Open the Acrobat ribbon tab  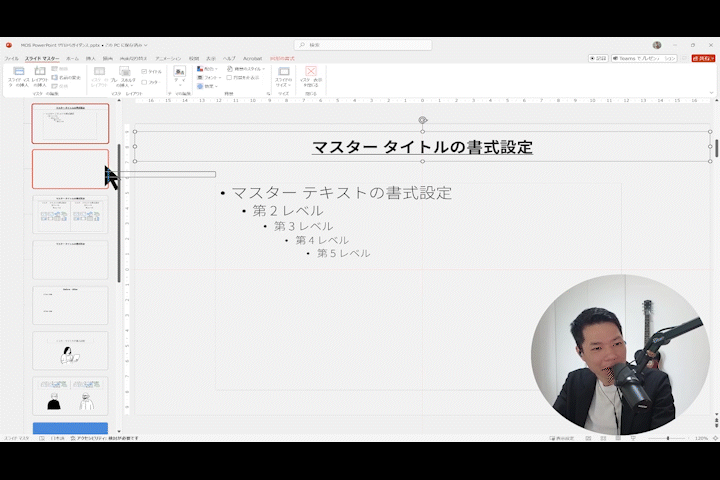click(252, 58)
